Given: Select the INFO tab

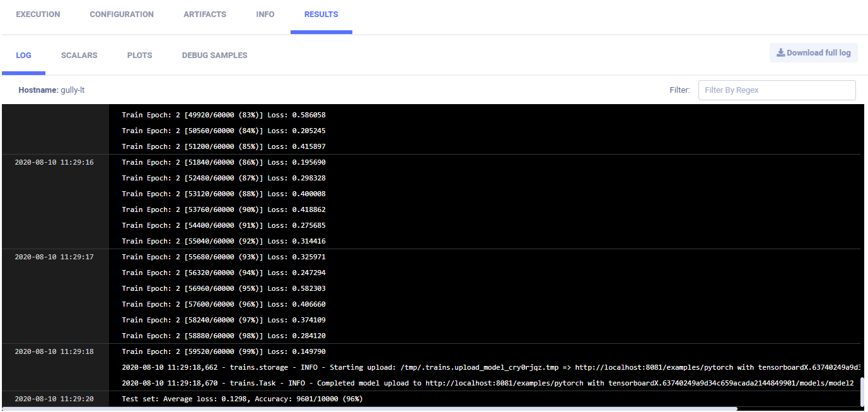Looking at the screenshot, I should (x=265, y=15).
